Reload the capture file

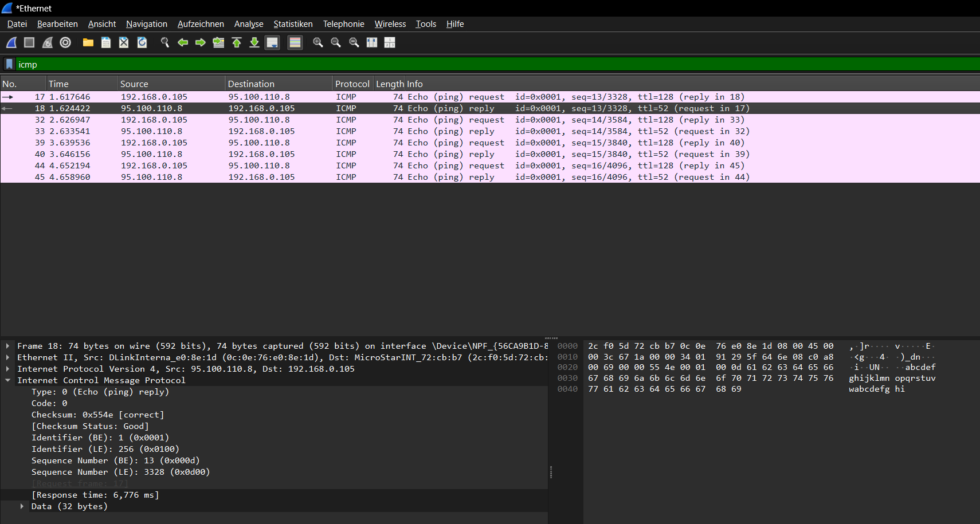tap(142, 42)
